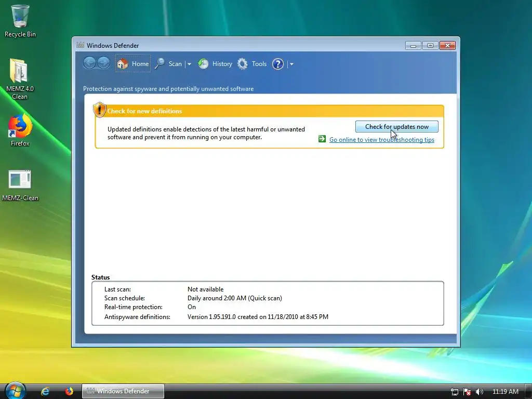Click Windows Defender taskbar button
The height and width of the screenshot is (399, 532).
(x=123, y=391)
